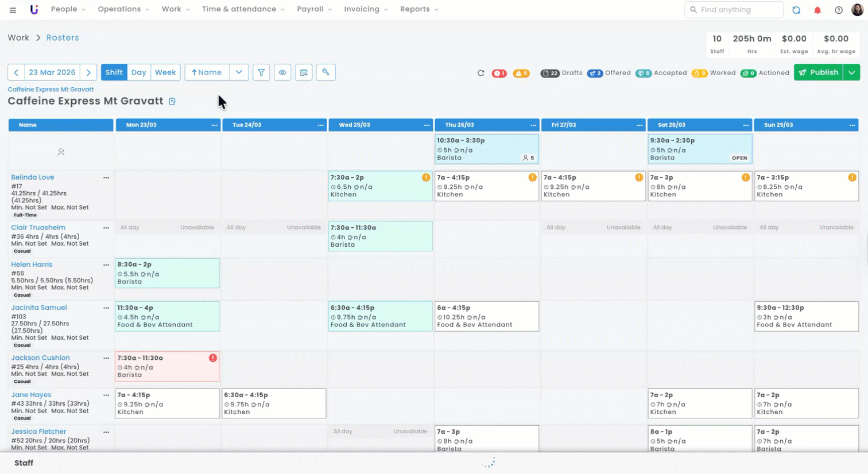This screenshot has width=868, height=474.
Task: Open the Reports menu
Action: (418, 9)
